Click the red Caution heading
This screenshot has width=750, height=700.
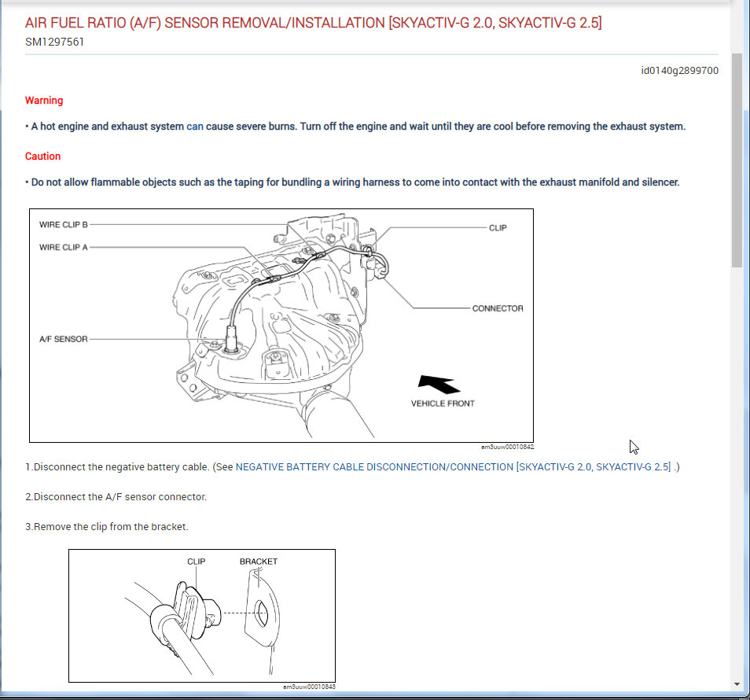click(42, 157)
